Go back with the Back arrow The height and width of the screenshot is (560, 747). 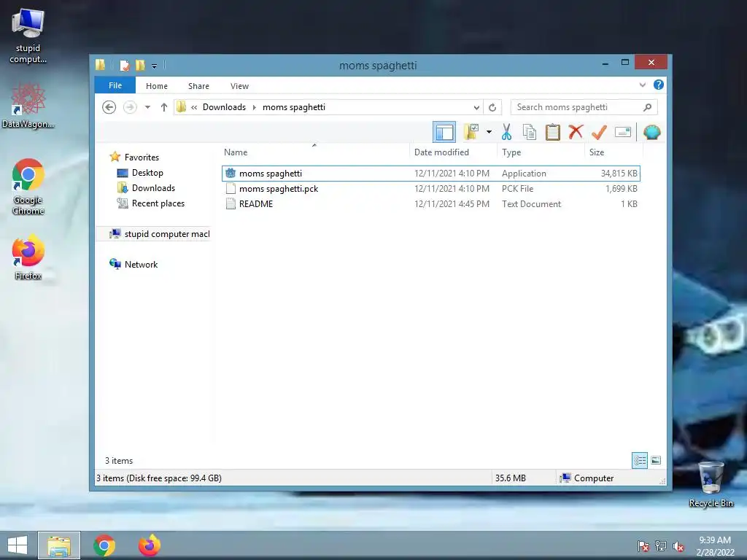click(x=109, y=107)
